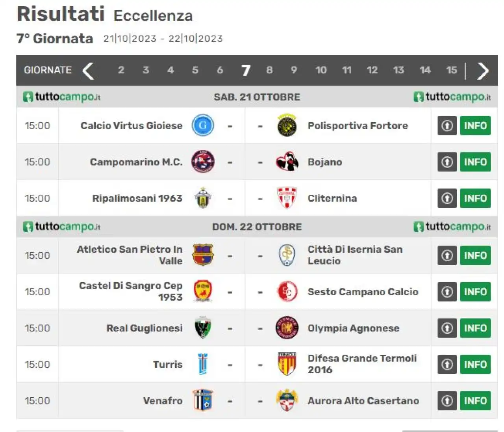The width and height of the screenshot is (504, 432).
Task: Click the grey circle icon for Turris match
Action: point(447,364)
